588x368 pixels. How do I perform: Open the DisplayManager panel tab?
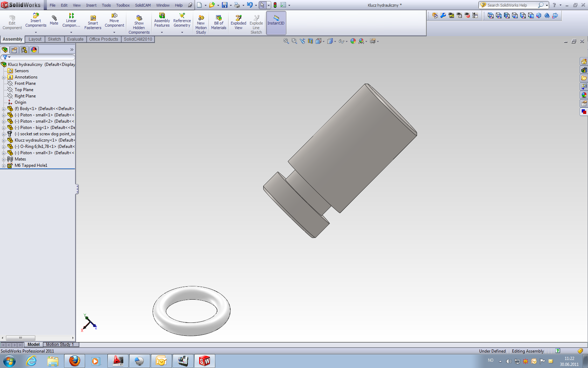pos(34,50)
